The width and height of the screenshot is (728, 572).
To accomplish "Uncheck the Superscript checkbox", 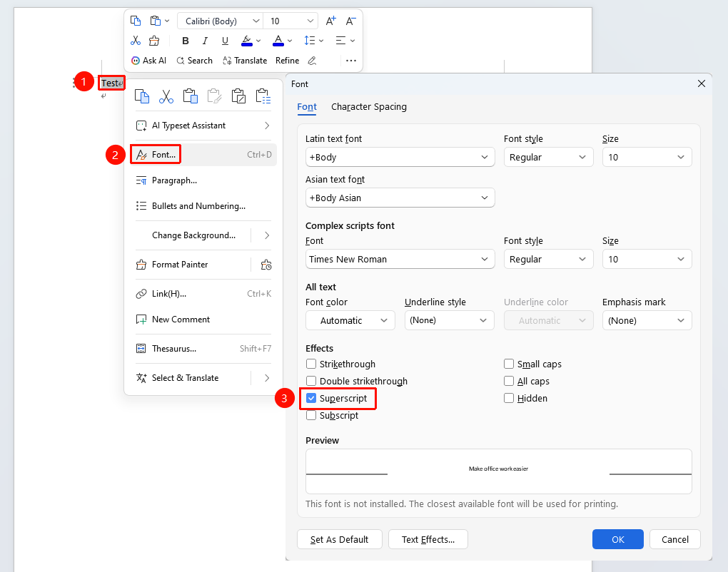I will tap(311, 399).
